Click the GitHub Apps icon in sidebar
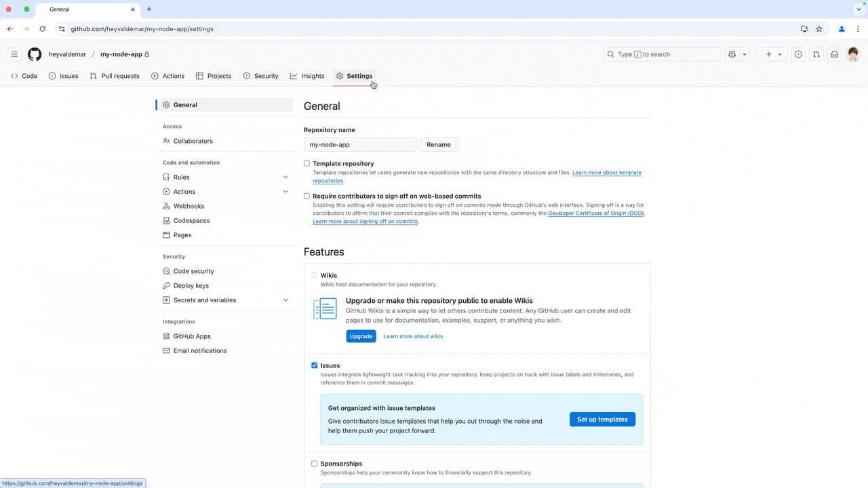Image resolution: width=868 pixels, height=488 pixels. [x=167, y=336]
